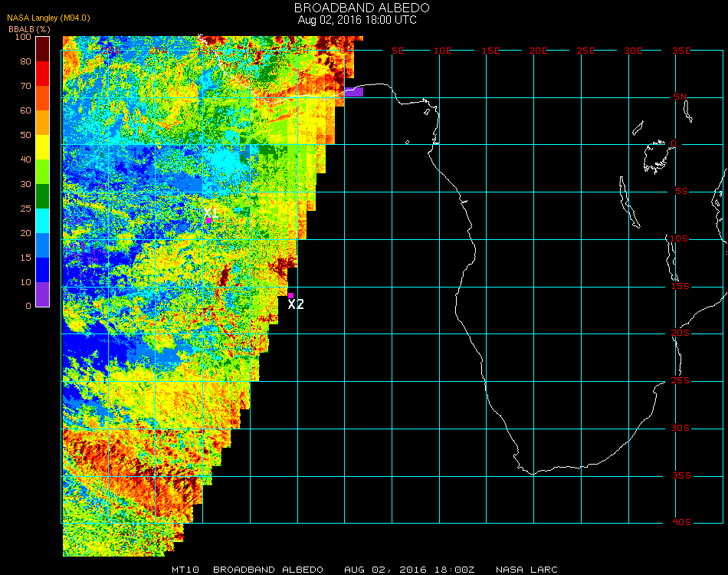Pick the yellow 40–50% legend swatch
The width and height of the screenshot is (728, 575).
43,147
